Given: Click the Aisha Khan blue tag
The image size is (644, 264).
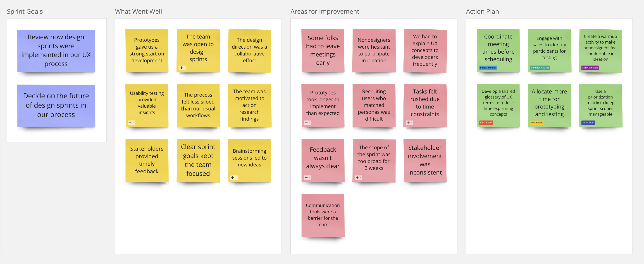Looking at the screenshot, I should coord(588,123).
